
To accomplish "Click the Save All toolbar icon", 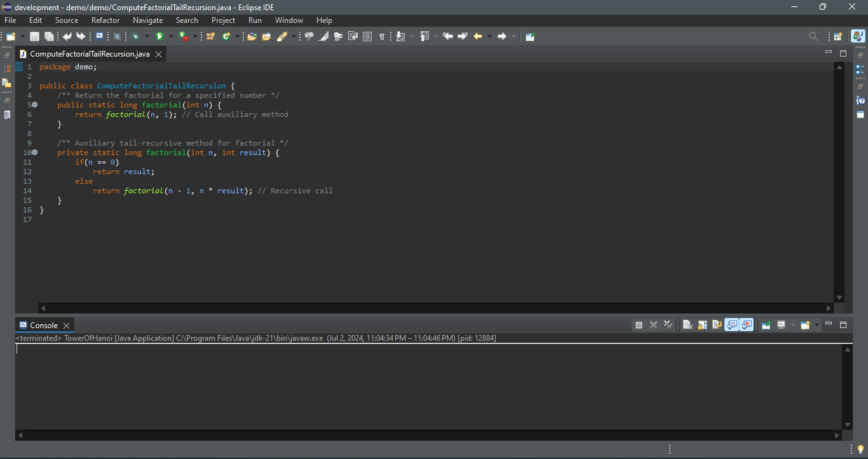I will click(49, 37).
